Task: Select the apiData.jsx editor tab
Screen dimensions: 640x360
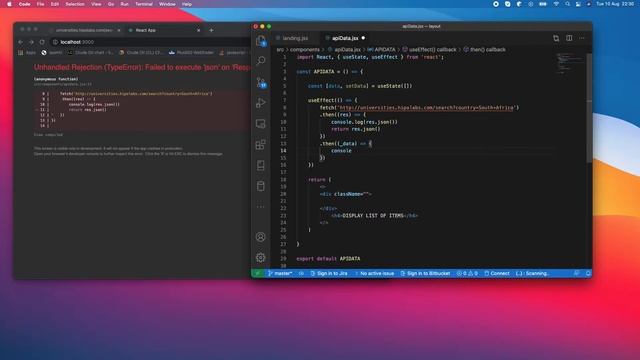Action: [x=345, y=38]
